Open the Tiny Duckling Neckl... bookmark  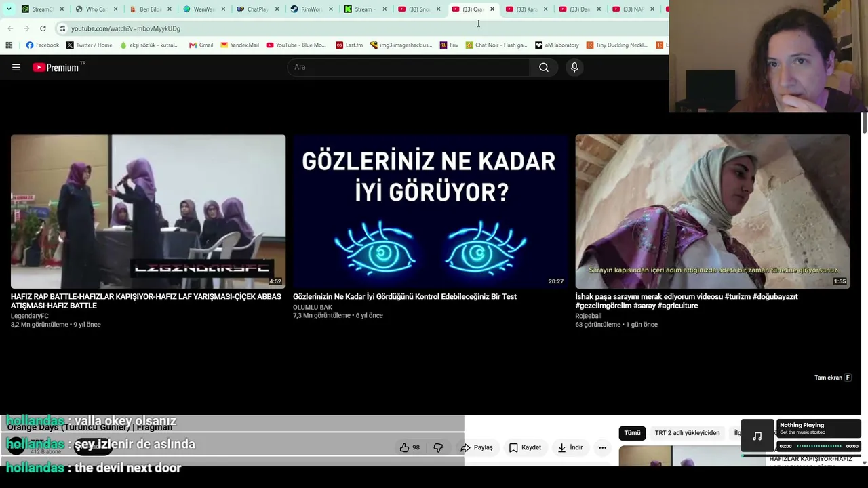click(617, 45)
